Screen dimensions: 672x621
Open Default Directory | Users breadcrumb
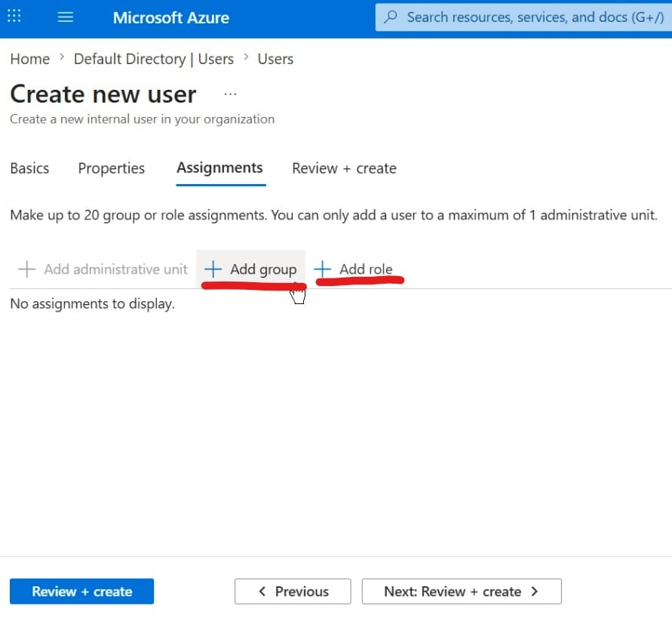(154, 59)
